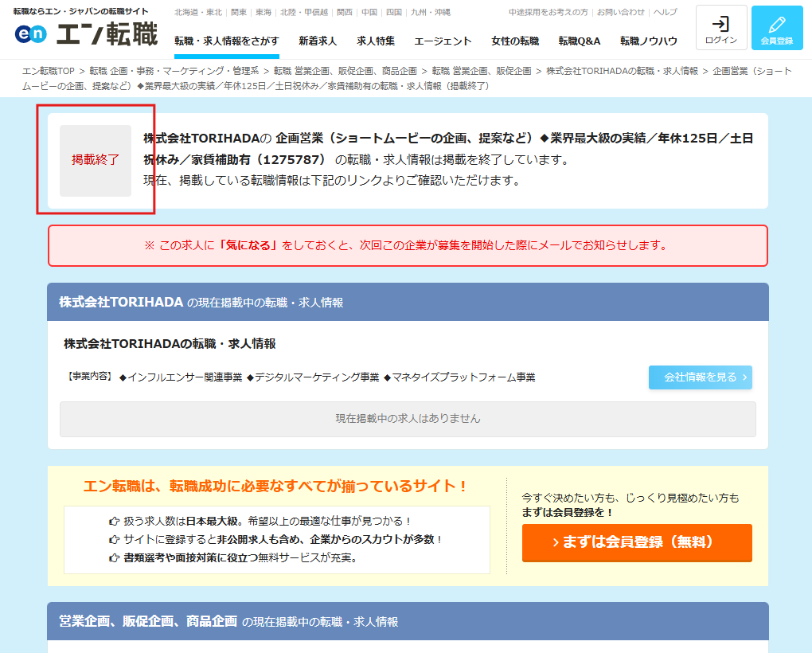Click the page scrollbar on the right
The height and width of the screenshot is (653, 812).
pyautogui.click(x=807, y=319)
